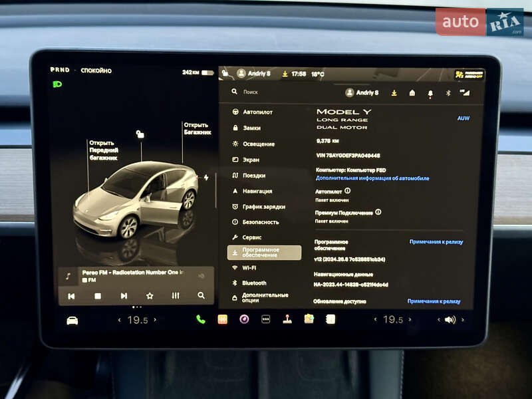Open the Wi-Fi settings menu
Image resolution: width=532 pixels, height=399 pixels.
click(x=244, y=268)
